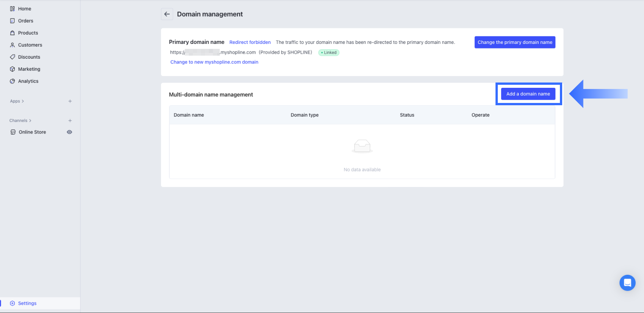Expand the Apps section
644x313 pixels.
tap(17, 101)
